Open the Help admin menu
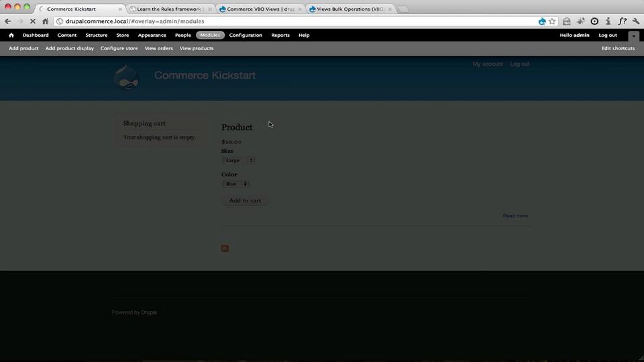644x362 pixels. [x=304, y=35]
